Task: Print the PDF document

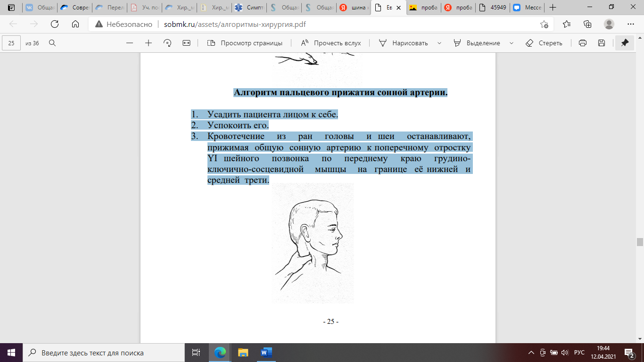Action: click(583, 43)
